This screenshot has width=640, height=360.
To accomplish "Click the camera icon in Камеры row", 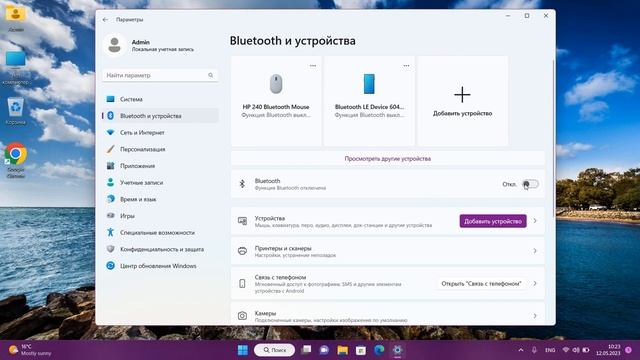I will [x=242, y=316].
